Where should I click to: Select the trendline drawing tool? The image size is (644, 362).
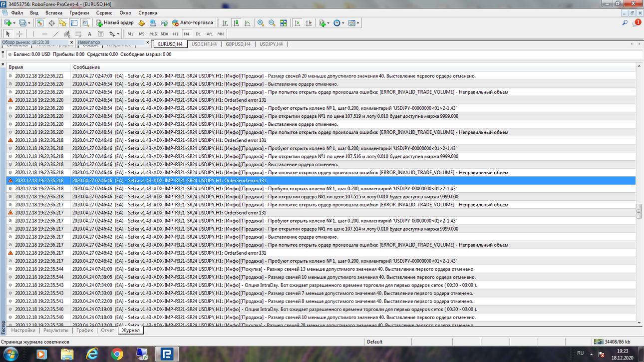tap(56, 34)
